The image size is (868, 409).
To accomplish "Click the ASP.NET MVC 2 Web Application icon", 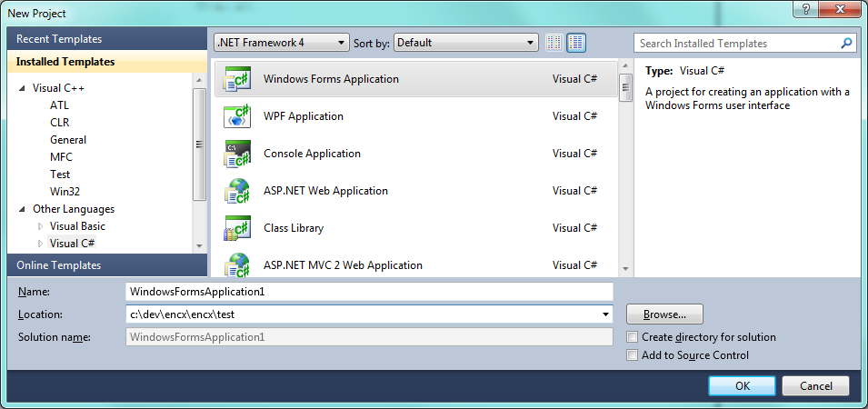I will 238,264.
